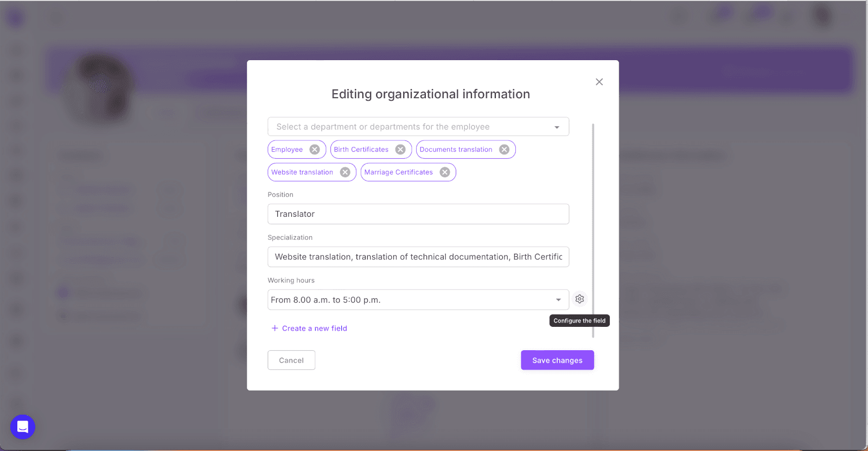Click the Working hours dropdown arrow
The height and width of the screenshot is (451, 868).
558,300
